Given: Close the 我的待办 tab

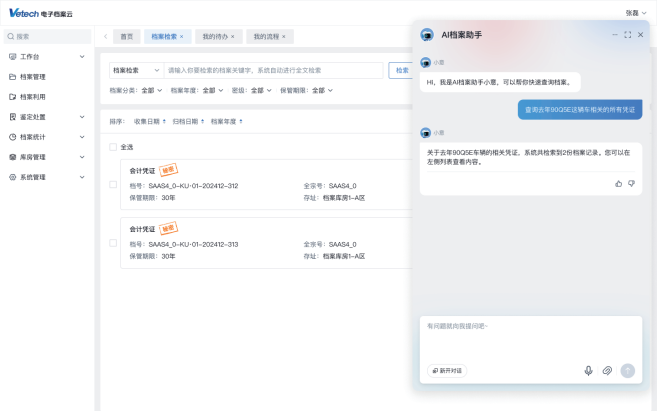Looking at the screenshot, I should (233, 36).
